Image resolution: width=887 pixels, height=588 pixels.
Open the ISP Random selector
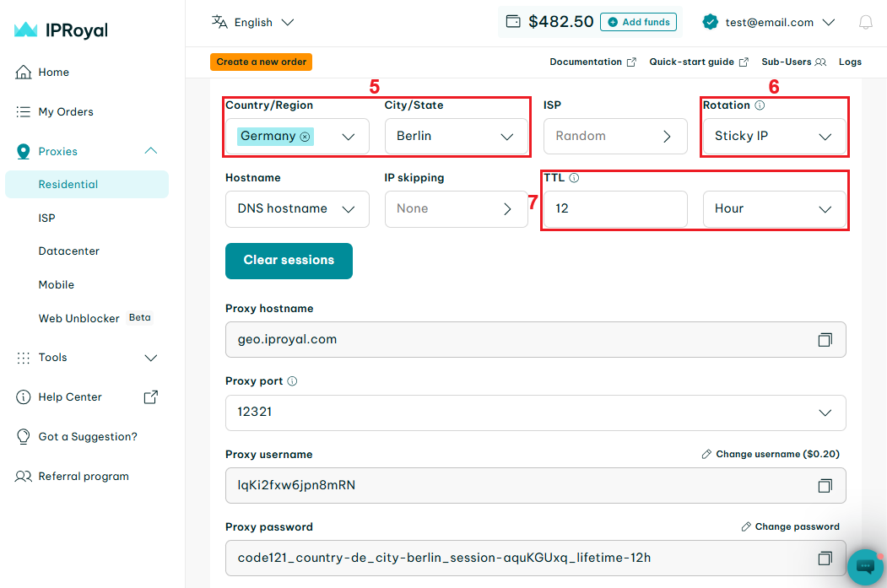pyautogui.click(x=615, y=137)
